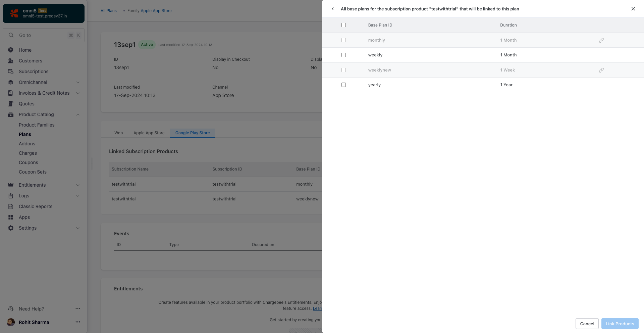Click the Learn more link under Entitlements
Viewport: 644px width, 333px height.
coord(317,308)
